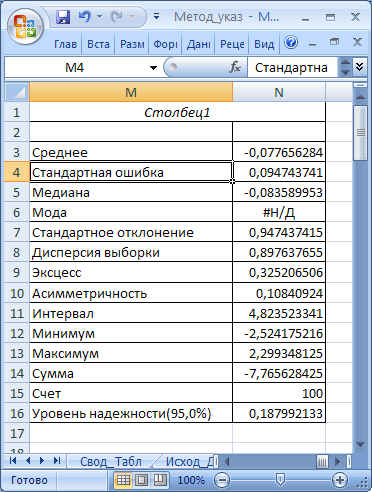The image size is (372, 492).
Task: Open the undo history dropdown arrow
Action: click(99, 16)
